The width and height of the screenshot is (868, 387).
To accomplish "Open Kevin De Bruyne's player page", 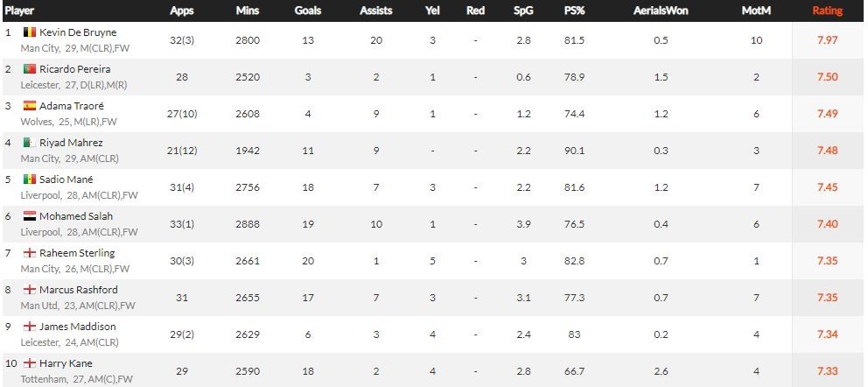I will (x=78, y=32).
